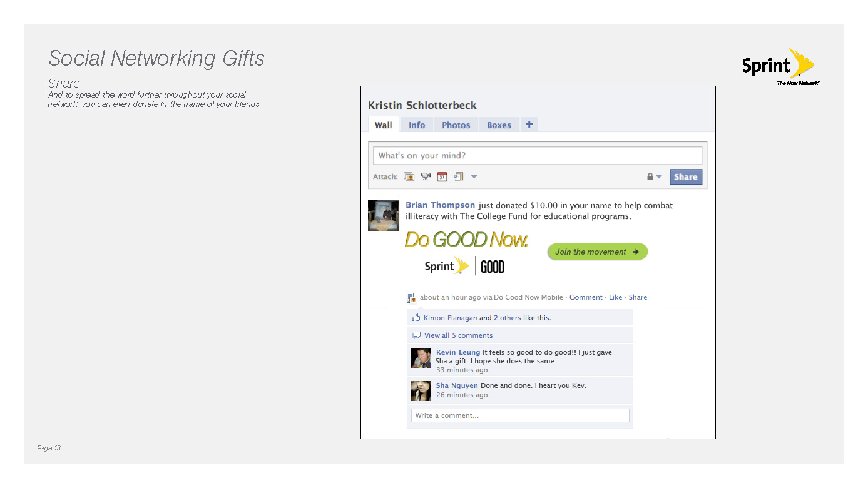Viewport: 868px width, 488px height.
Task: Click the thumbs-up like icon
Action: (416, 318)
